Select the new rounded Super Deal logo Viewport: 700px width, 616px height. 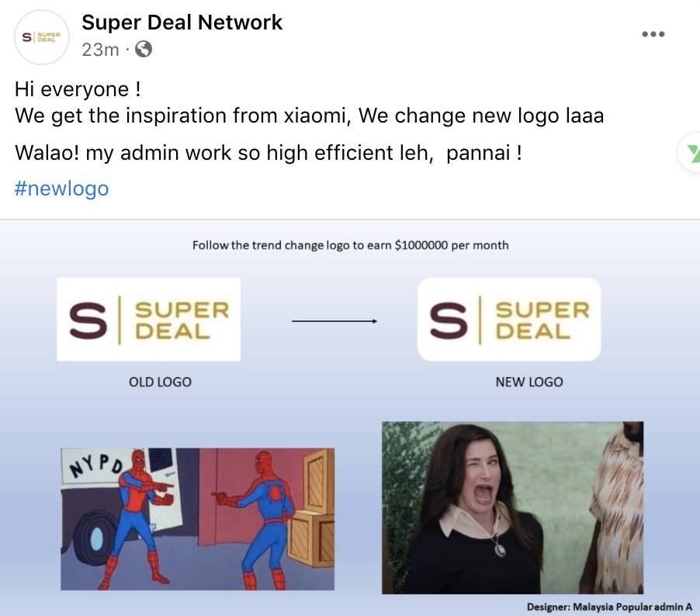(509, 319)
